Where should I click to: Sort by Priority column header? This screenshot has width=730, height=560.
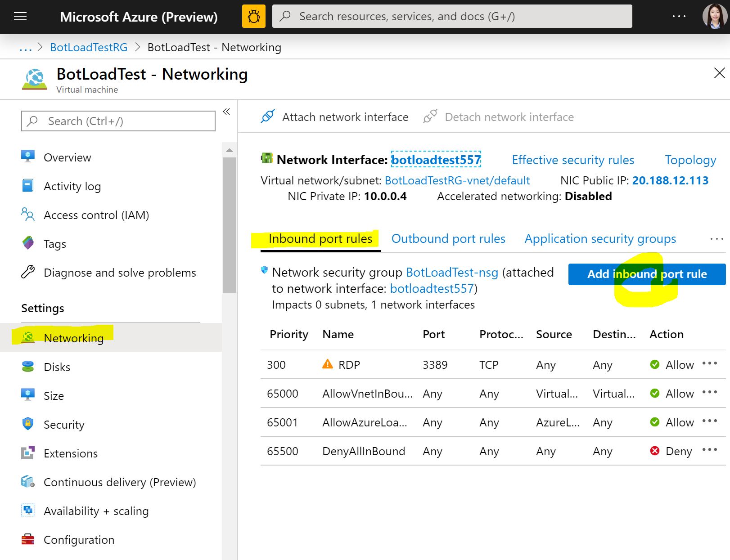pyautogui.click(x=289, y=335)
